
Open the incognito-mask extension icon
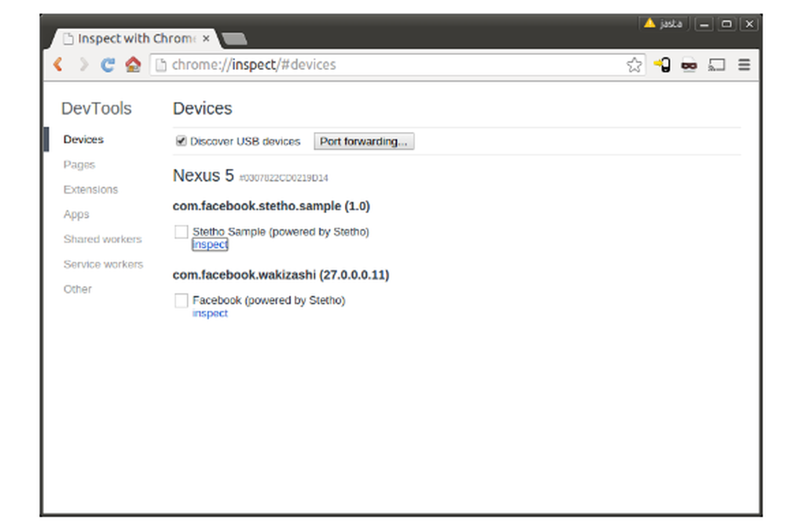689,64
